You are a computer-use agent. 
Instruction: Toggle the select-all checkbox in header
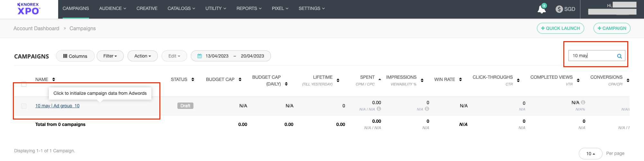24,84
